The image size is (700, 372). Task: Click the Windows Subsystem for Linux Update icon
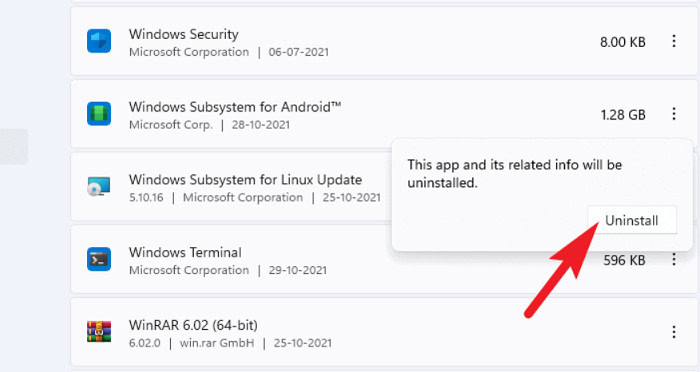(x=99, y=186)
